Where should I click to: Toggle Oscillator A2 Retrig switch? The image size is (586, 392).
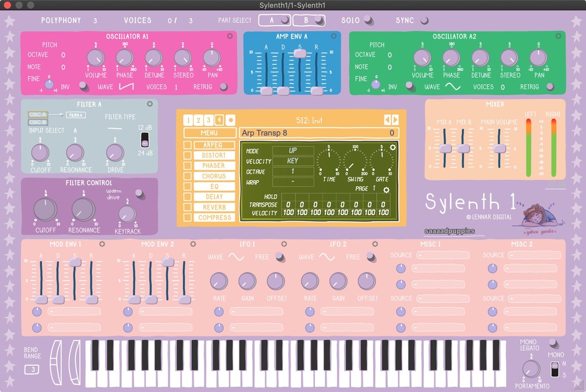[x=550, y=87]
